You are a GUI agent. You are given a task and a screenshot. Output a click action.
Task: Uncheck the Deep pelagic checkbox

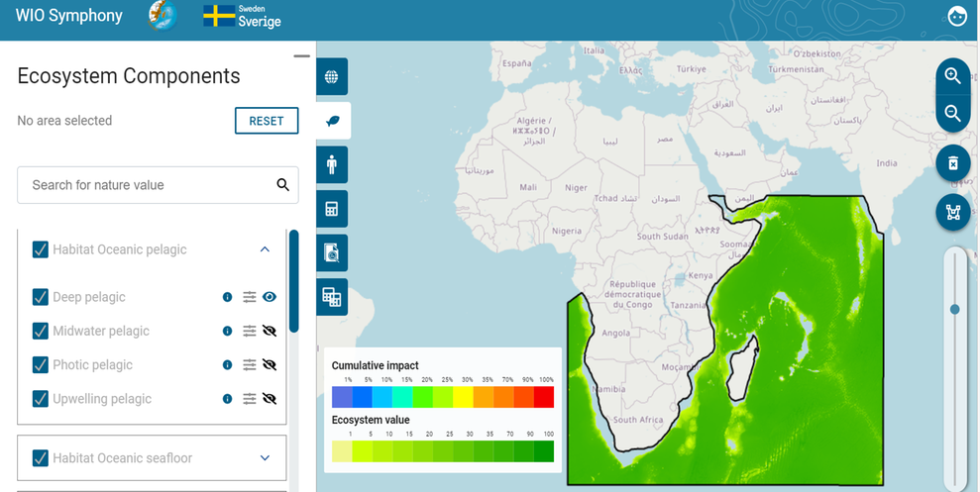pyautogui.click(x=41, y=297)
